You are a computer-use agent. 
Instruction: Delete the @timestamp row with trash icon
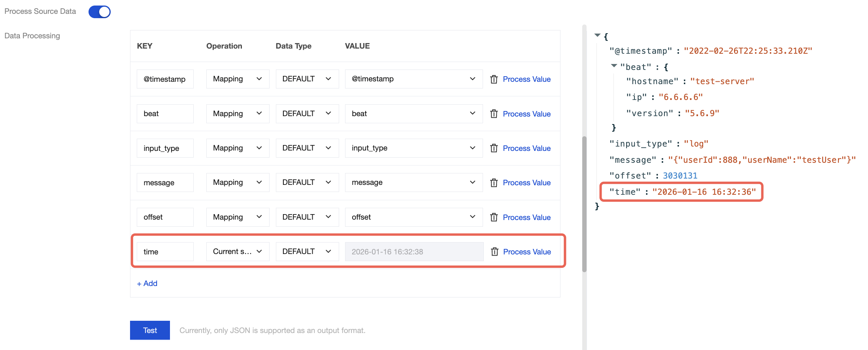coord(494,79)
